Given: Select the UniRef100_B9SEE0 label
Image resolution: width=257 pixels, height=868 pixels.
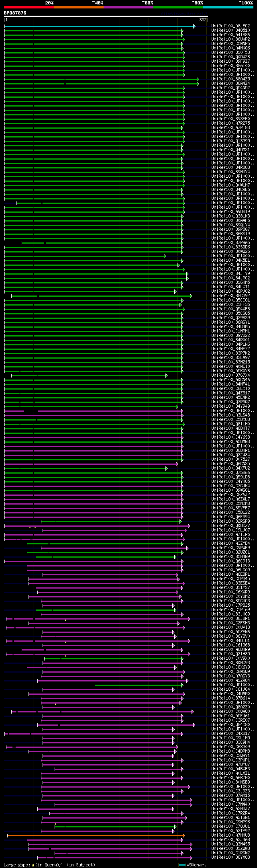Looking at the screenshot, I should coord(230,119).
